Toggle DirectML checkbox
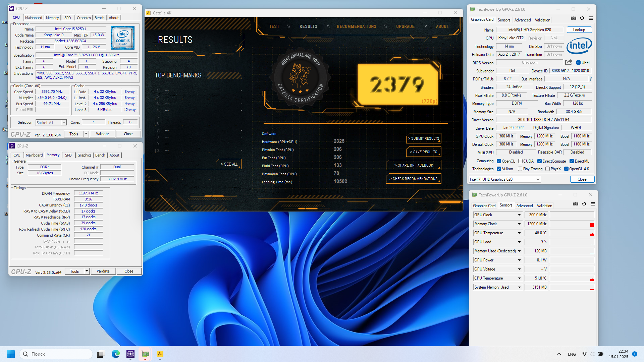Viewport: 644px width, 362px height. 572,161
